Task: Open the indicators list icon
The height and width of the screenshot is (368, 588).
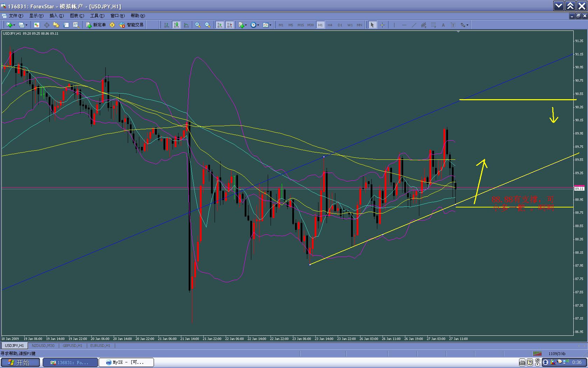Action: tap(241, 25)
